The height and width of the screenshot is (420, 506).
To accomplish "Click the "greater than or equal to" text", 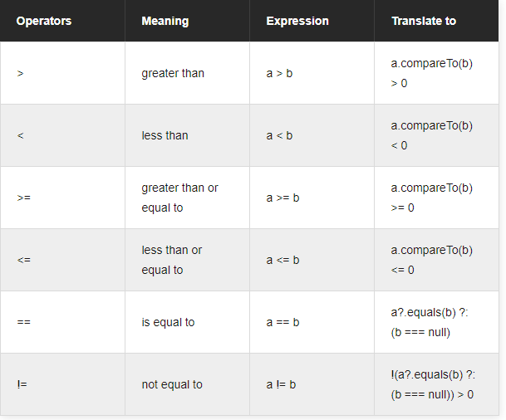I will (179, 198).
